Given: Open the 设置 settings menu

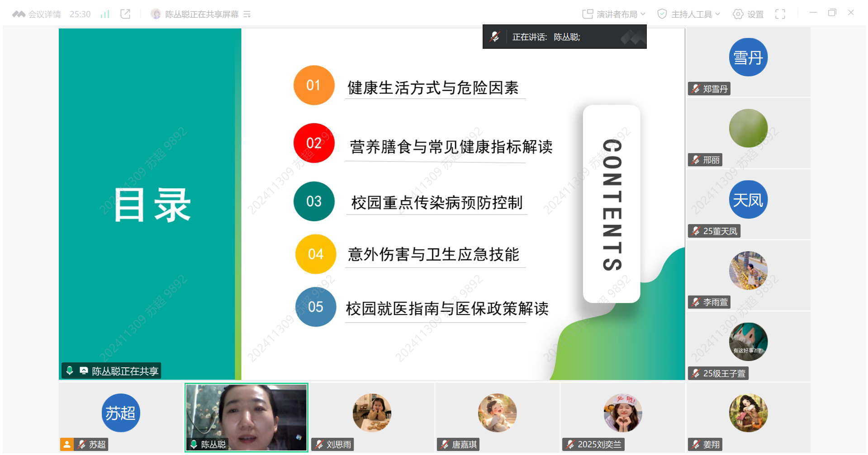Looking at the screenshot, I should 755,14.
